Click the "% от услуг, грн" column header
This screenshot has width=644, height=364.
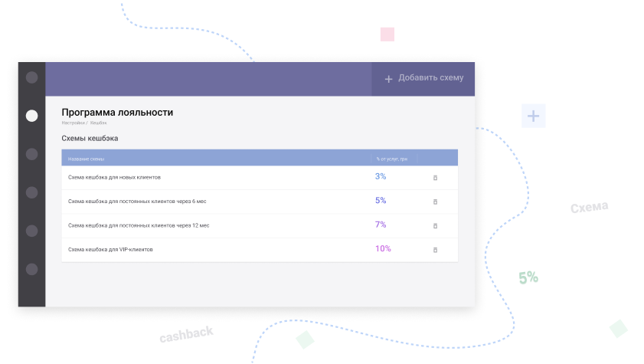(391, 159)
